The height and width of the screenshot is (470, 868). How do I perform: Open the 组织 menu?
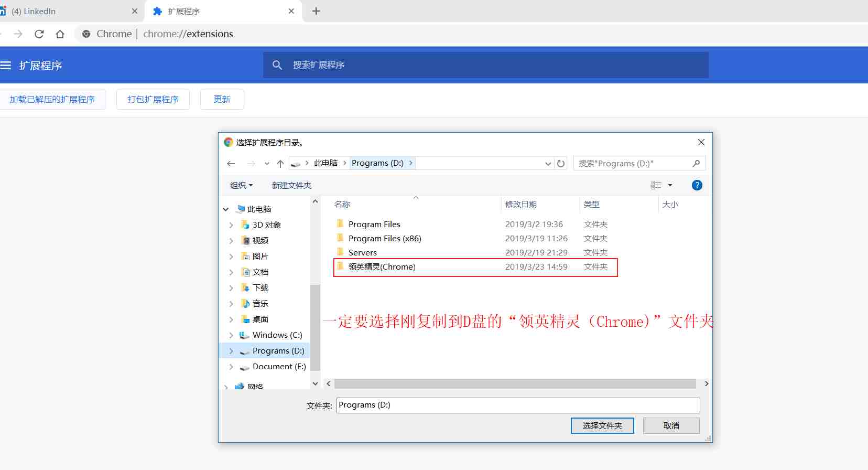241,185
